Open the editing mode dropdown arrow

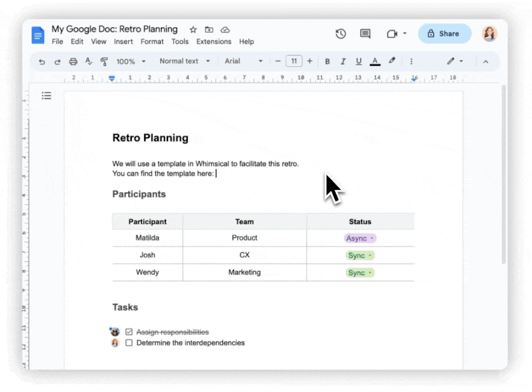tap(461, 61)
